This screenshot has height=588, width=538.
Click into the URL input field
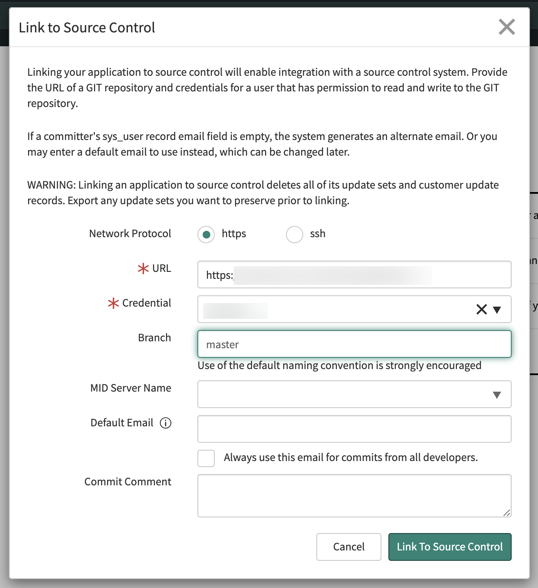(x=354, y=275)
